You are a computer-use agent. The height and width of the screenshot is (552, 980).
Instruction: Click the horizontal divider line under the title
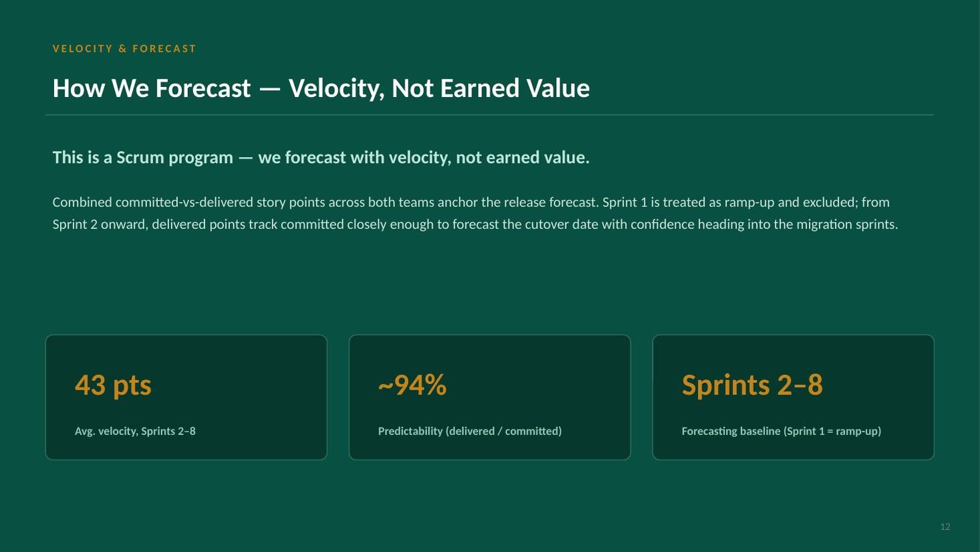(489, 115)
